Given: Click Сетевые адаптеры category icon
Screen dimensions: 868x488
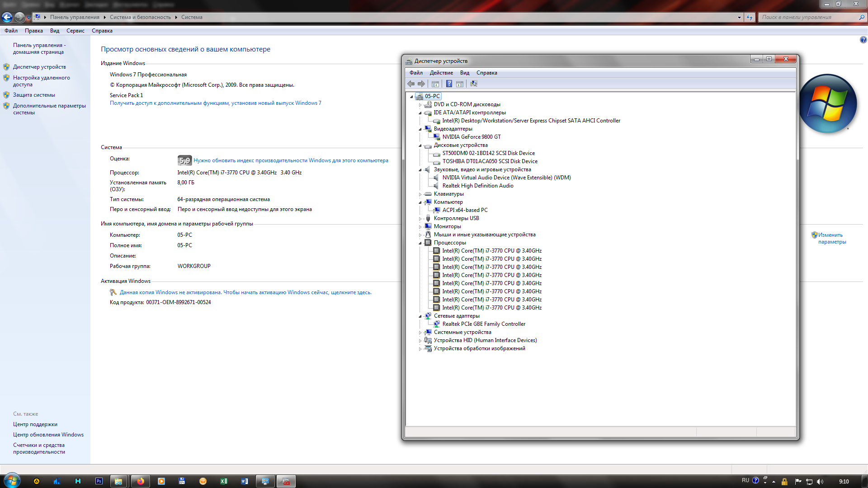Looking at the screenshot, I should point(428,316).
